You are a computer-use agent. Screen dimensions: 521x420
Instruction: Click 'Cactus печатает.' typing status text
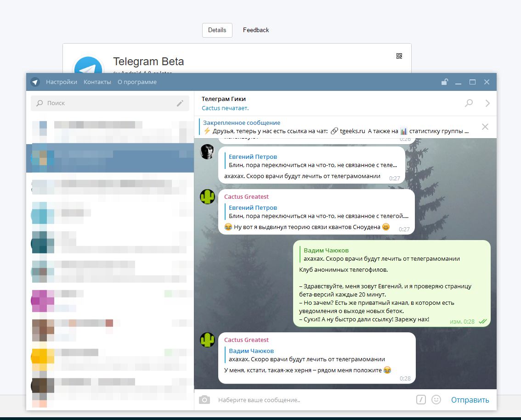(225, 108)
